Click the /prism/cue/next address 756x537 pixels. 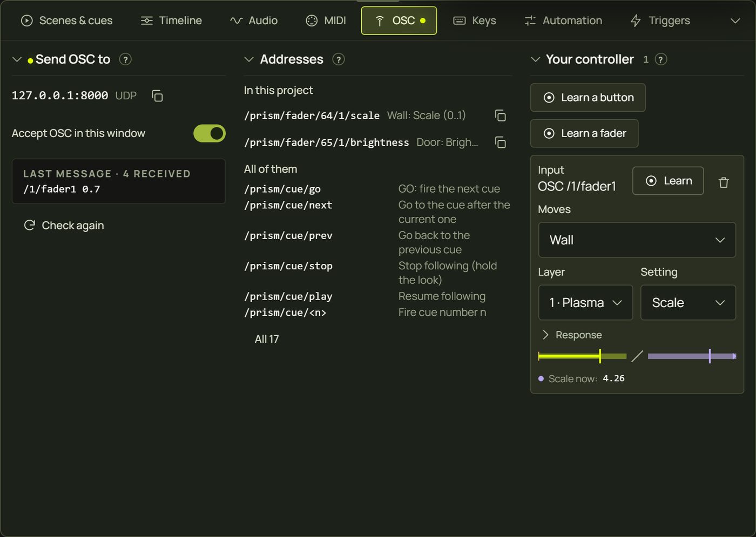(288, 205)
